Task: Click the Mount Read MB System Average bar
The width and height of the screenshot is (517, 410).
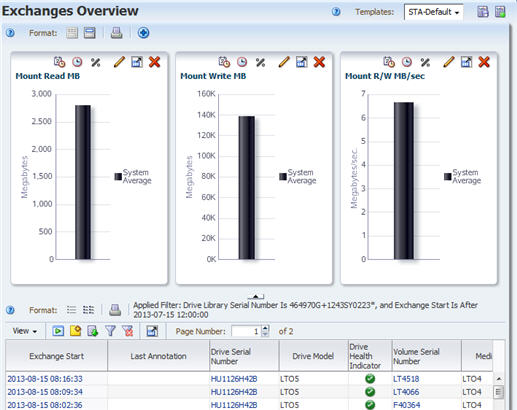Action: [83, 182]
